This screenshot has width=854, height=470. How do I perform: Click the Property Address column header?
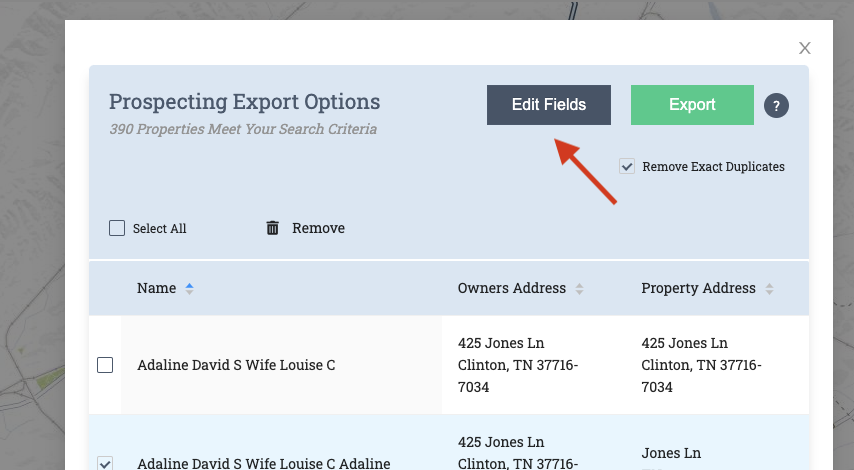click(698, 288)
